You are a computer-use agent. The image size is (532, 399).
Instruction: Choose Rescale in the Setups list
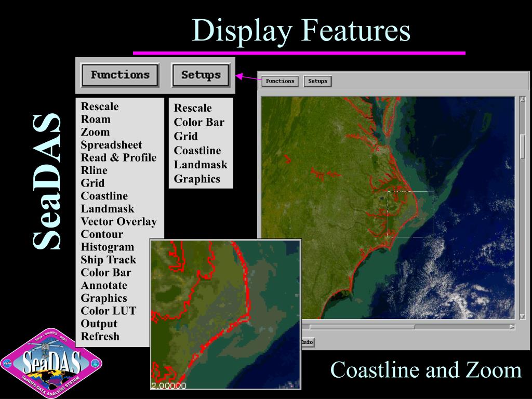[193, 108]
